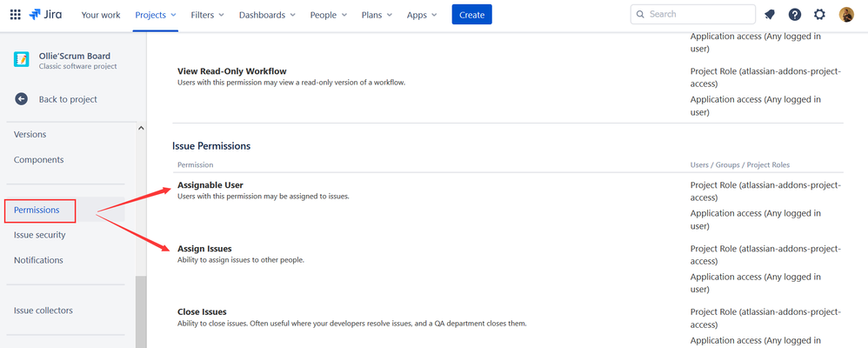Click 'Users with this permission may be assigned' text

point(264,196)
